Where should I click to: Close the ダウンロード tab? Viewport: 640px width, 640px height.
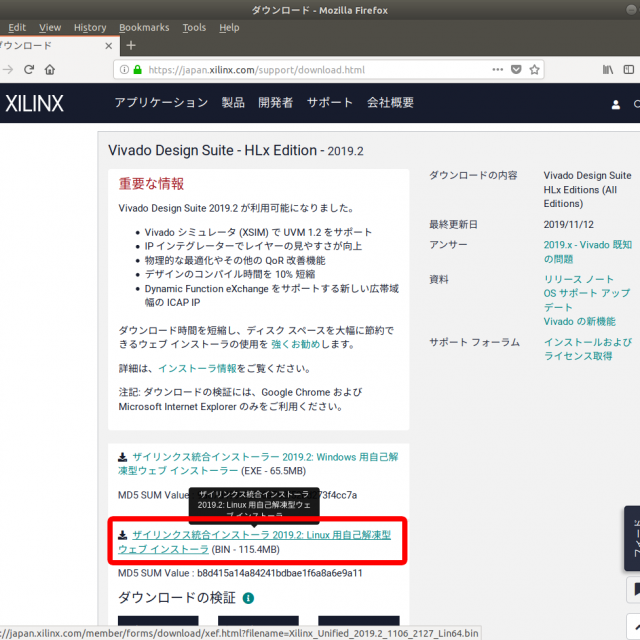pos(107,45)
